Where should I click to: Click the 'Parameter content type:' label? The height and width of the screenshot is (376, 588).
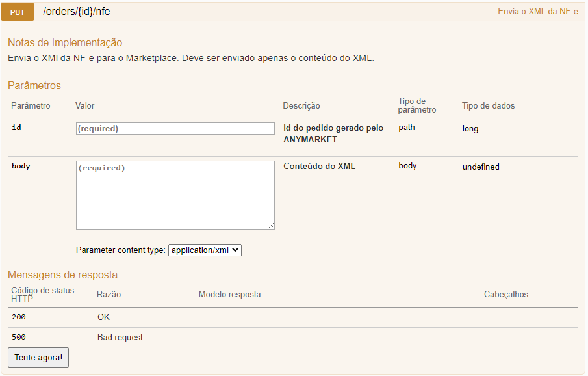[120, 250]
